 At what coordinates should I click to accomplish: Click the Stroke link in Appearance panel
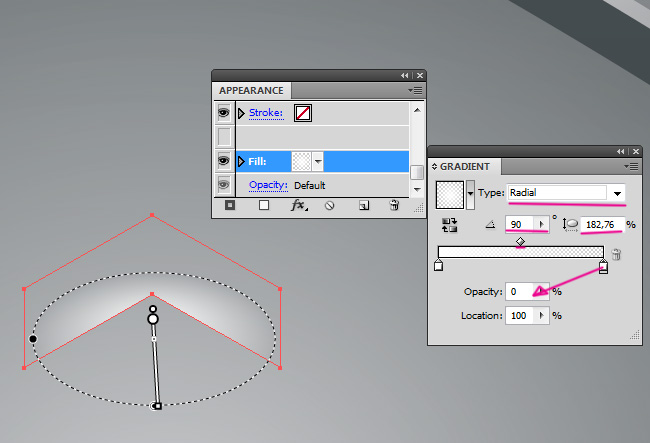(x=266, y=113)
